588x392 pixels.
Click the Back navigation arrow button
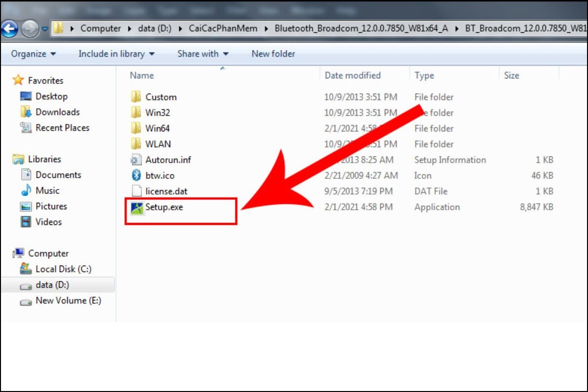(x=10, y=28)
